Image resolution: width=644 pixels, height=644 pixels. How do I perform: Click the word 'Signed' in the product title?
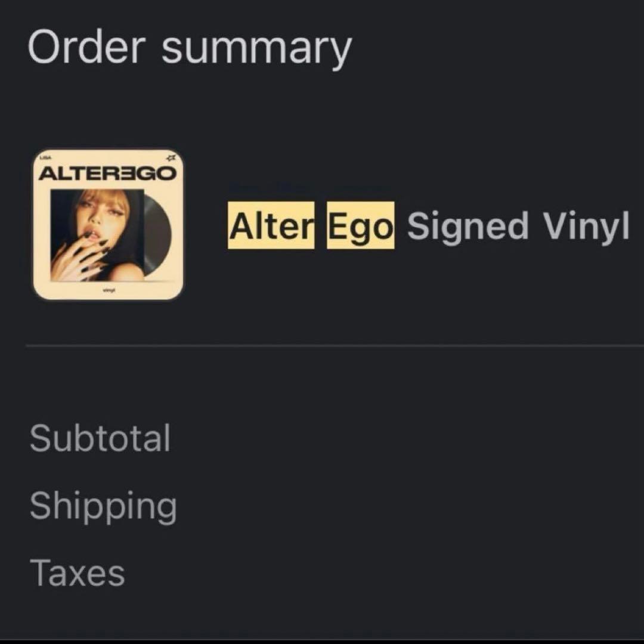click(467, 227)
